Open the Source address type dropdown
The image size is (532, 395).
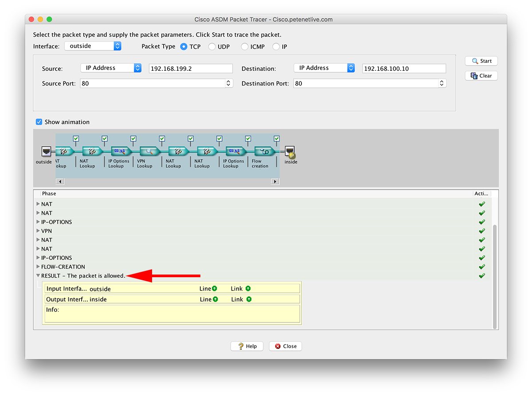[111, 68]
